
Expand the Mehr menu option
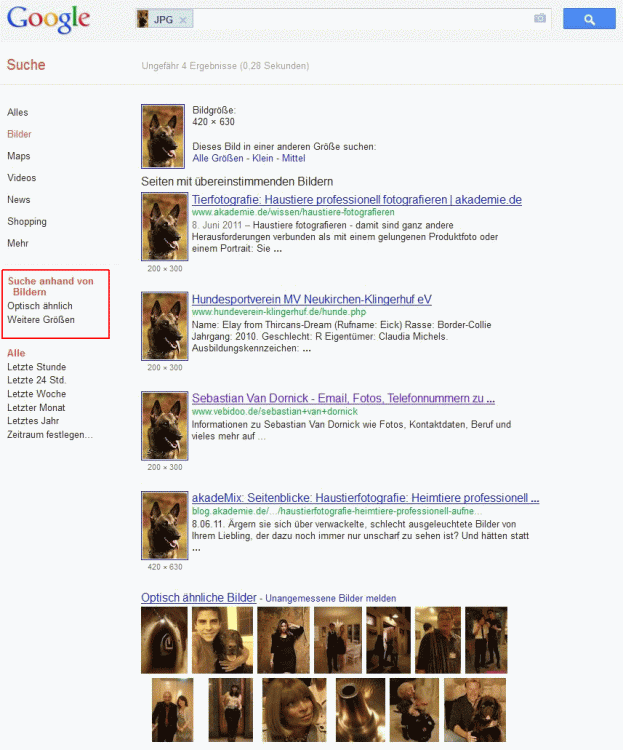pos(18,243)
